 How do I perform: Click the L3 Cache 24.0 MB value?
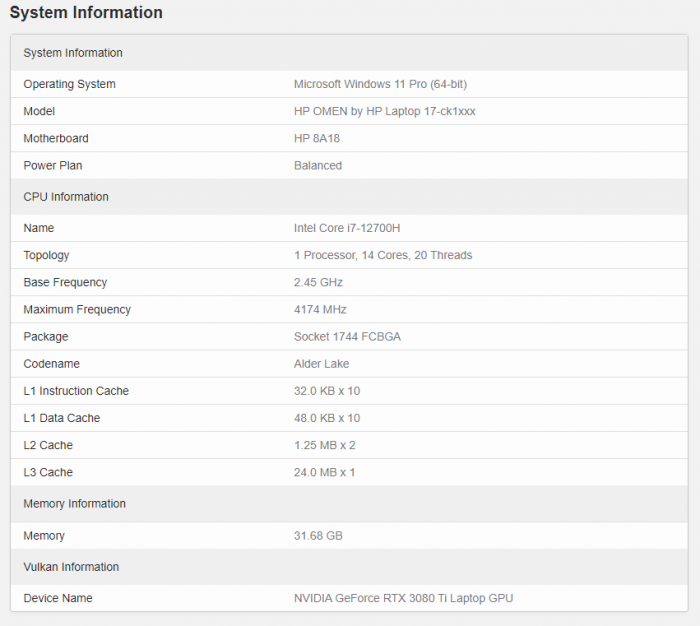click(324, 471)
